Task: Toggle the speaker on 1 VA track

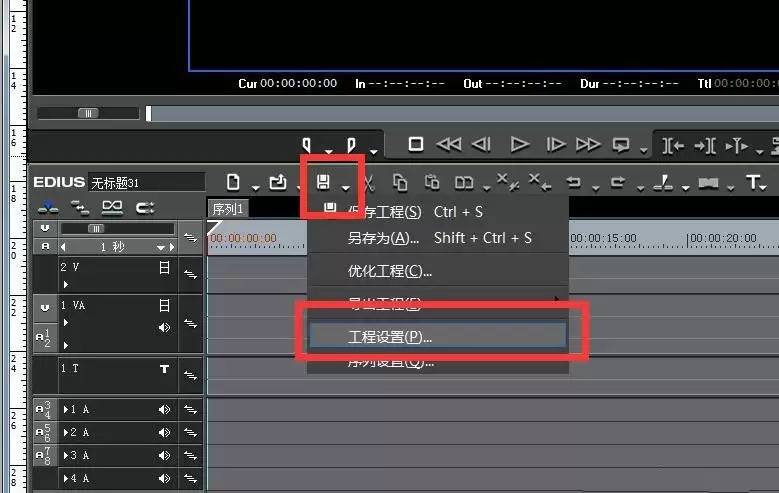Action: pyautogui.click(x=164, y=328)
